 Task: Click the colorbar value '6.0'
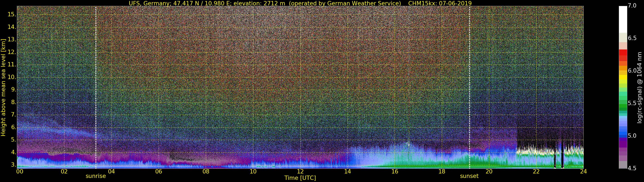[632, 71]
